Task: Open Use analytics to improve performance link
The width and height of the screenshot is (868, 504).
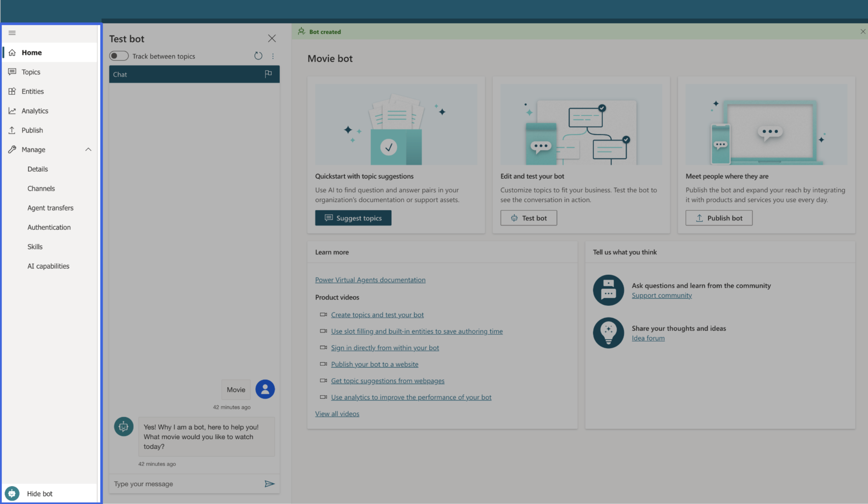Action: (x=411, y=397)
